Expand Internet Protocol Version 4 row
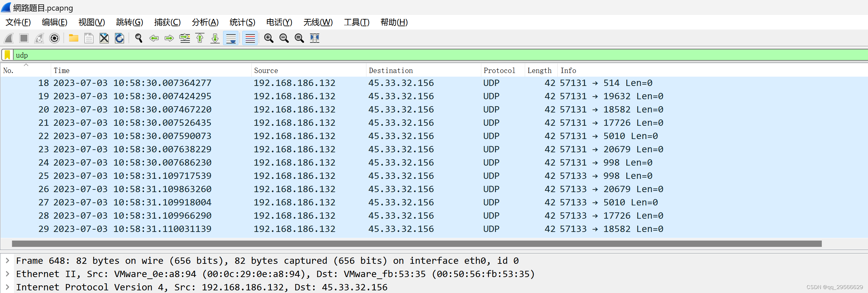Image resolution: width=868 pixels, height=293 pixels. click(7, 287)
